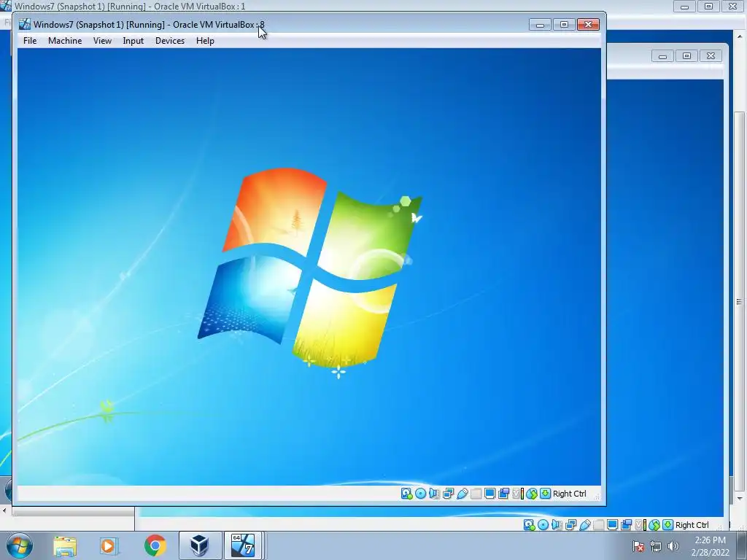Click the Show desktop button

(x=742, y=546)
